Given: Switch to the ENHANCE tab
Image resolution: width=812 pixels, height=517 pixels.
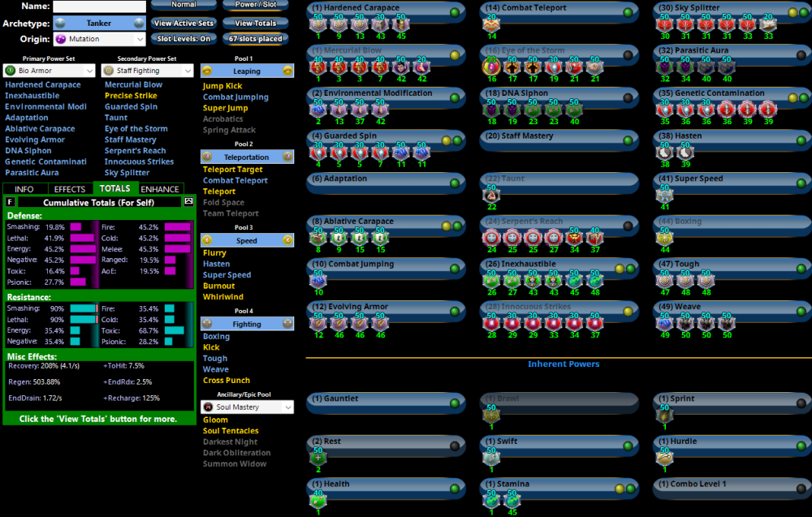Looking at the screenshot, I should pos(160,189).
